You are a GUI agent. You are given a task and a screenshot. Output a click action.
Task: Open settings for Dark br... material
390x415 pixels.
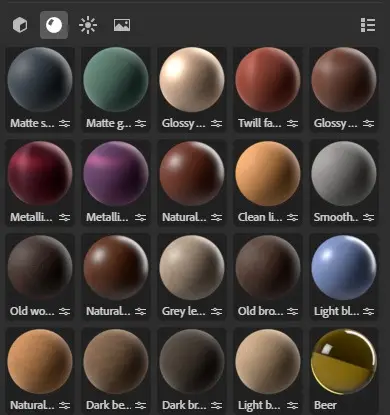coord(216,406)
